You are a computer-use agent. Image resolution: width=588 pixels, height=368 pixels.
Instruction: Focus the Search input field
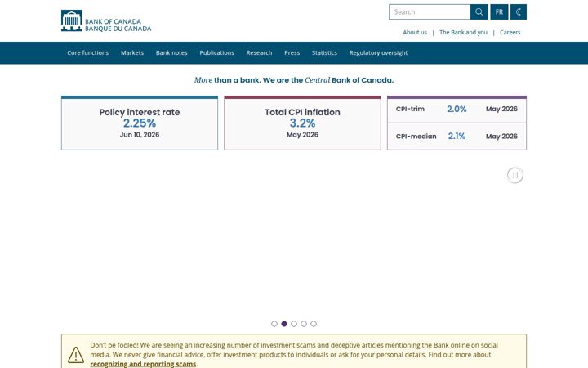tap(430, 12)
